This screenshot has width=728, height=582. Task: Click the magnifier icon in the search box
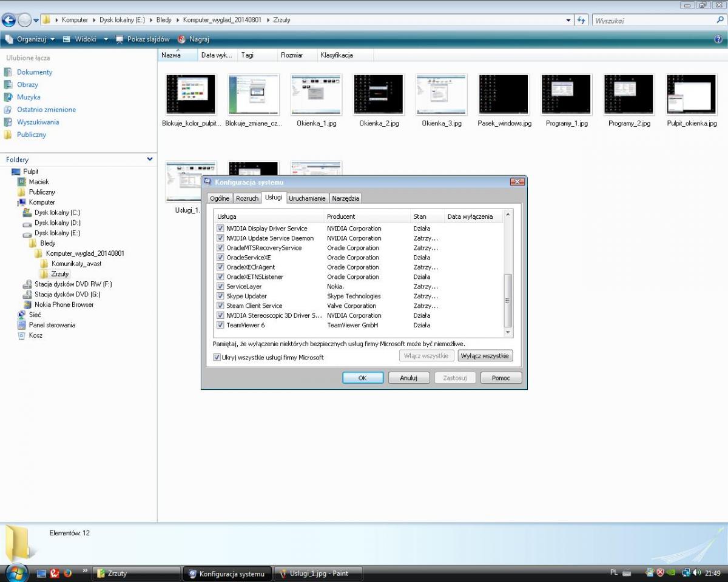click(x=720, y=20)
